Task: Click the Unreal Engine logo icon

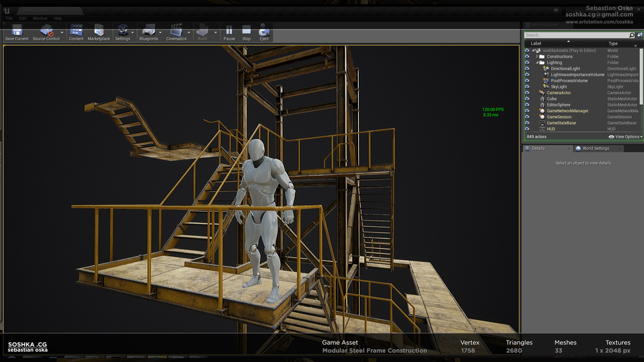Action: (7, 11)
